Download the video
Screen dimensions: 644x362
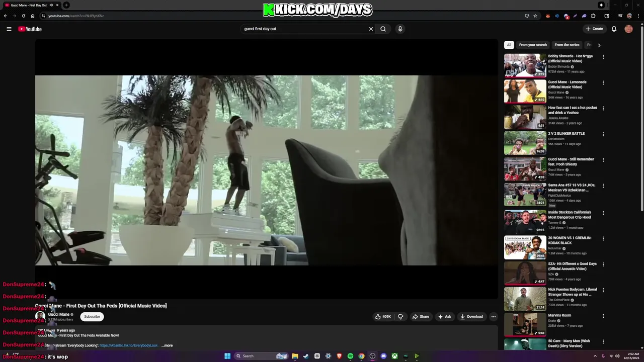click(471, 317)
